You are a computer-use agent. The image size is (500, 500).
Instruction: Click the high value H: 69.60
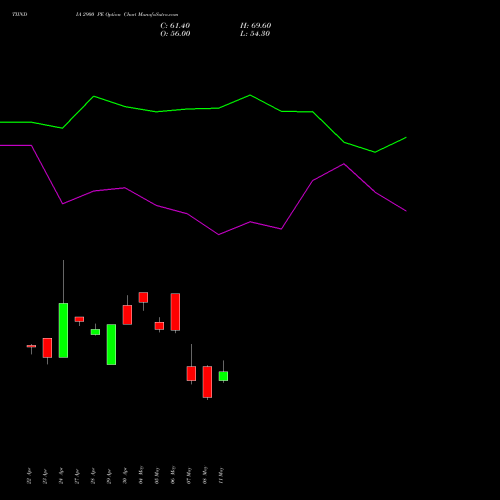[x=255, y=26]
